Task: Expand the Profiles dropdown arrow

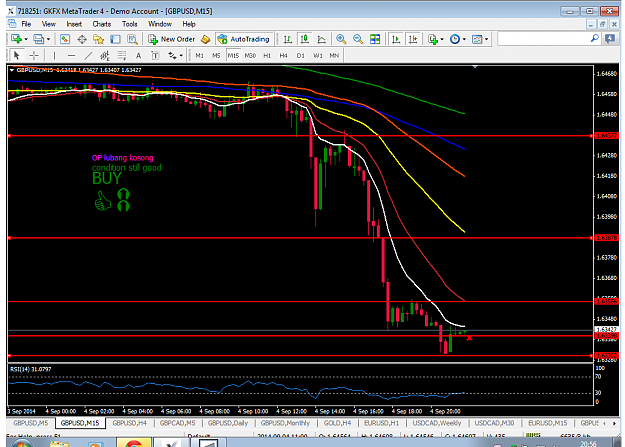Action: [48, 39]
